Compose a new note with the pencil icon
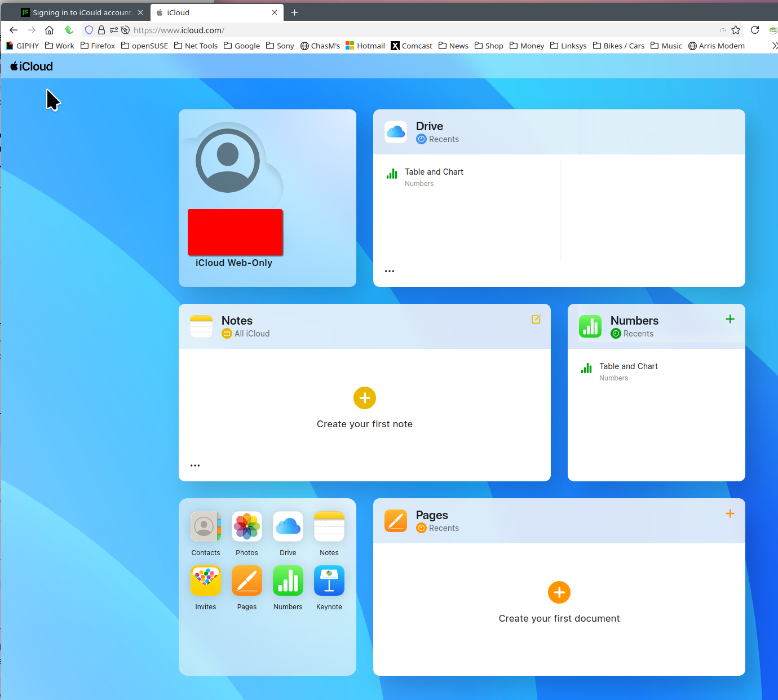This screenshot has width=778, height=700. [536, 319]
